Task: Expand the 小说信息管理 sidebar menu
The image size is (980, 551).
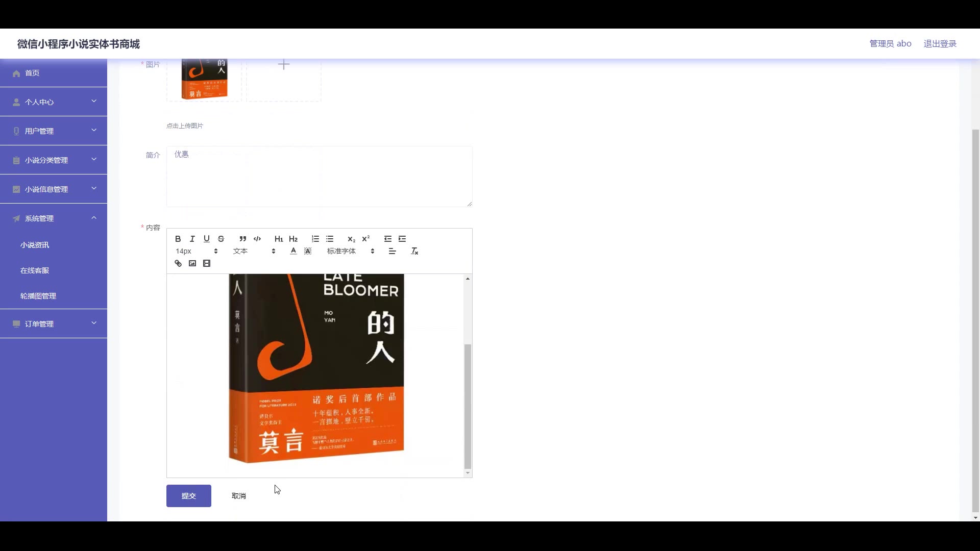Action: (54, 189)
